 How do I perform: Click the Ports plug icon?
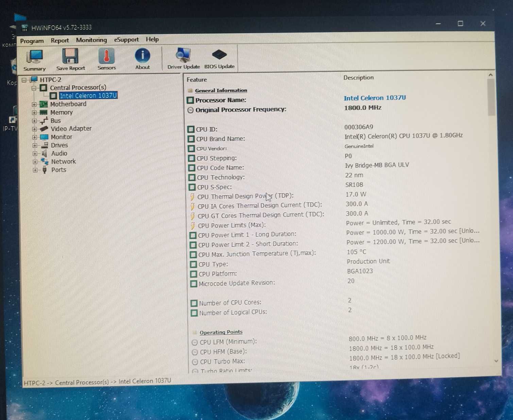[45, 170]
